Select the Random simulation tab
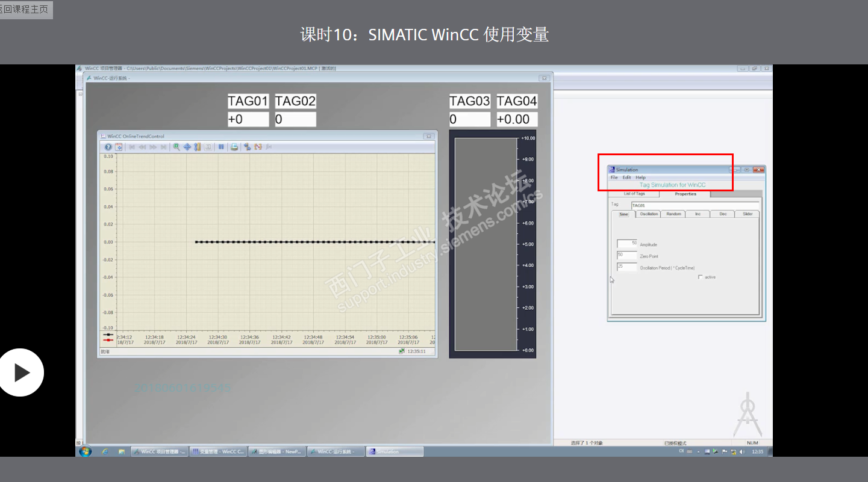 tap(673, 214)
